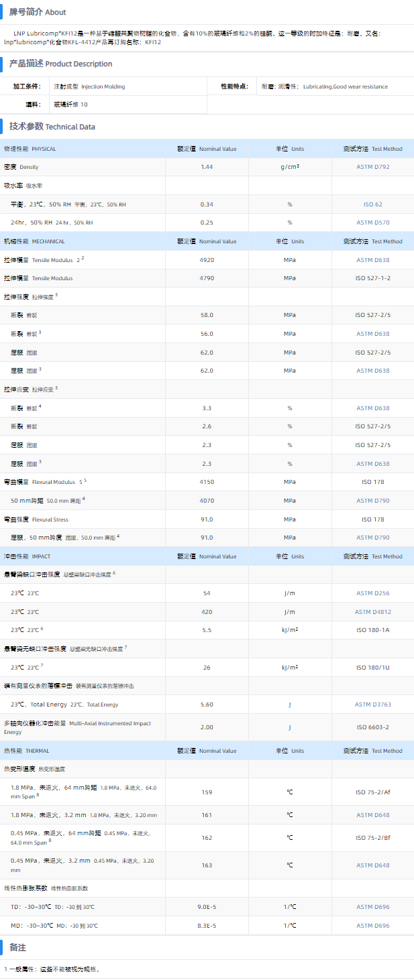Click the ASTM D256 impact test link

(372, 593)
